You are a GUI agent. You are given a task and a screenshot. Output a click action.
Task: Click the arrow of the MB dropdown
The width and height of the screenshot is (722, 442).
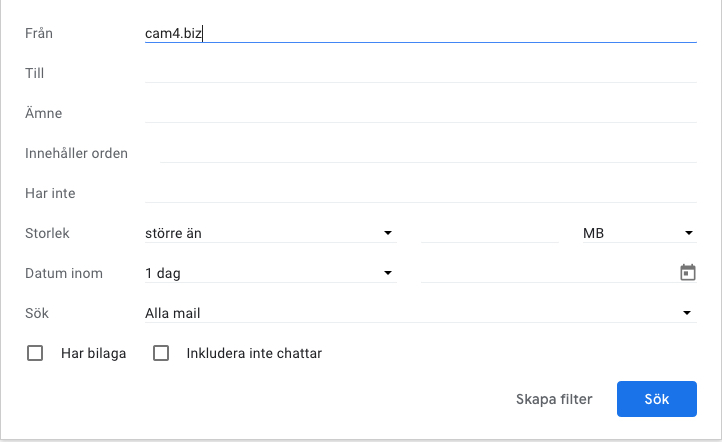point(688,234)
